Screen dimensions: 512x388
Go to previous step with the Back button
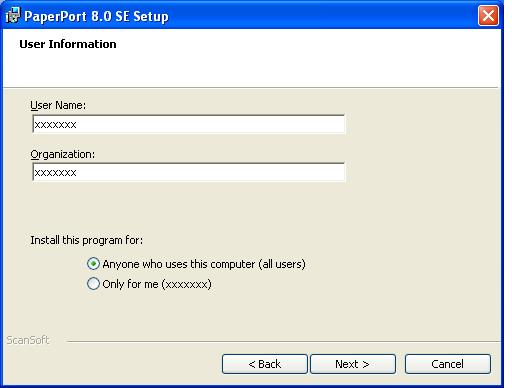tap(265, 364)
